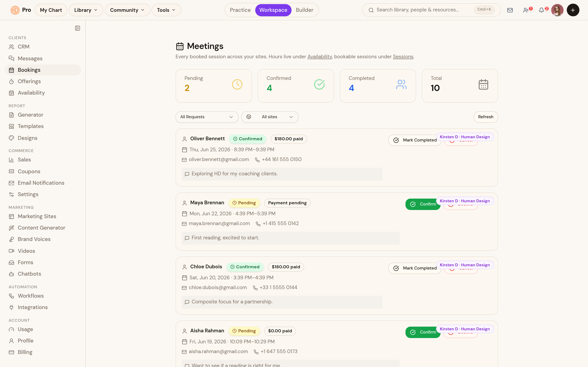Viewport: 588px width, 367px height.
Task: Confirm Maya Brennan's pending booking
Action: (x=423, y=204)
